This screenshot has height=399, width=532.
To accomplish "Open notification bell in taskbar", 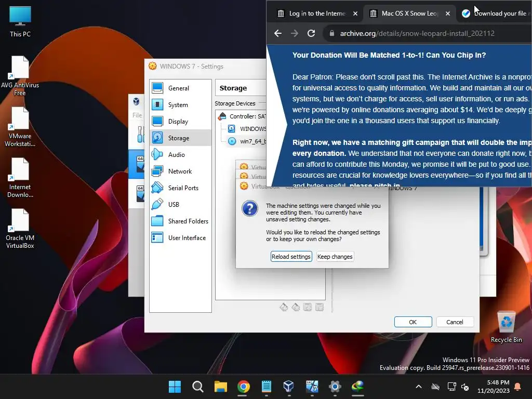I will (x=518, y=387).
